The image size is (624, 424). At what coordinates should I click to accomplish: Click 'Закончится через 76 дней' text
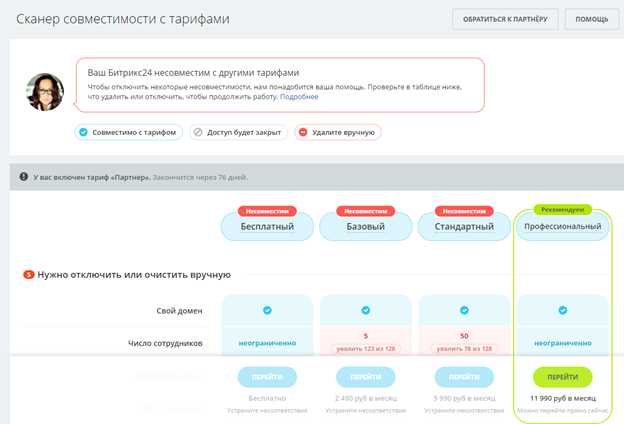[200, 177]
